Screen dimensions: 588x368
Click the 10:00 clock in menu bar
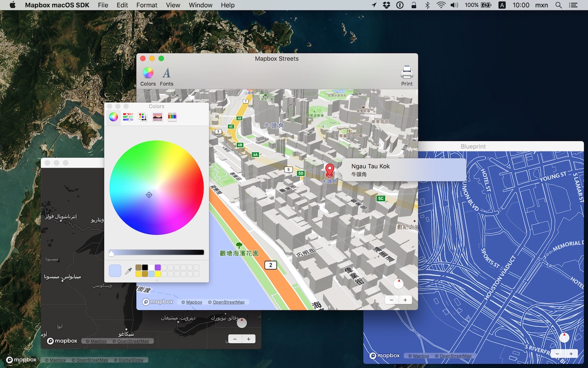tap(521, 5)
